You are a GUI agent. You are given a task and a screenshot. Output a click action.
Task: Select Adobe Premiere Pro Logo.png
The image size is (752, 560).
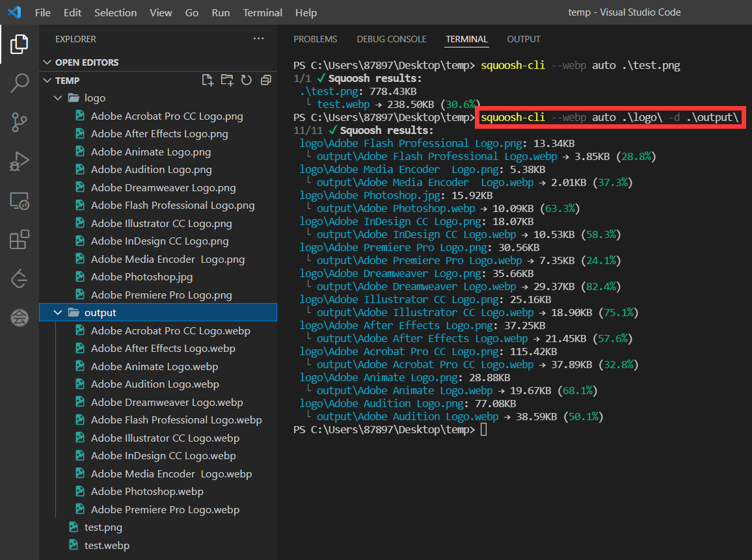[161, 295]
